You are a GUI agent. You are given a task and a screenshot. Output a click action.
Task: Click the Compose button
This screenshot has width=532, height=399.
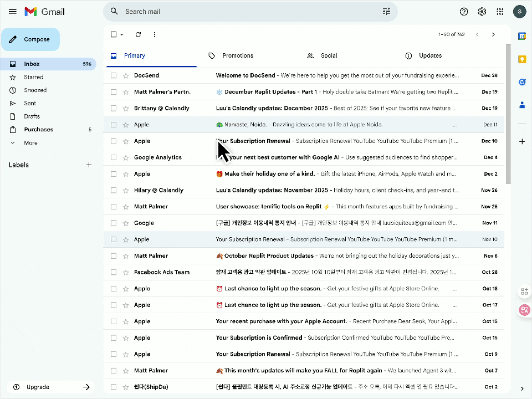click(30, 39)
